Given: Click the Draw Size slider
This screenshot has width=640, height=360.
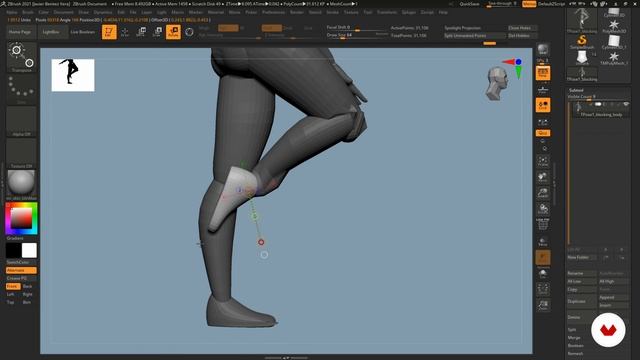Looking at the screenshot, I should (x=356, y=36).
